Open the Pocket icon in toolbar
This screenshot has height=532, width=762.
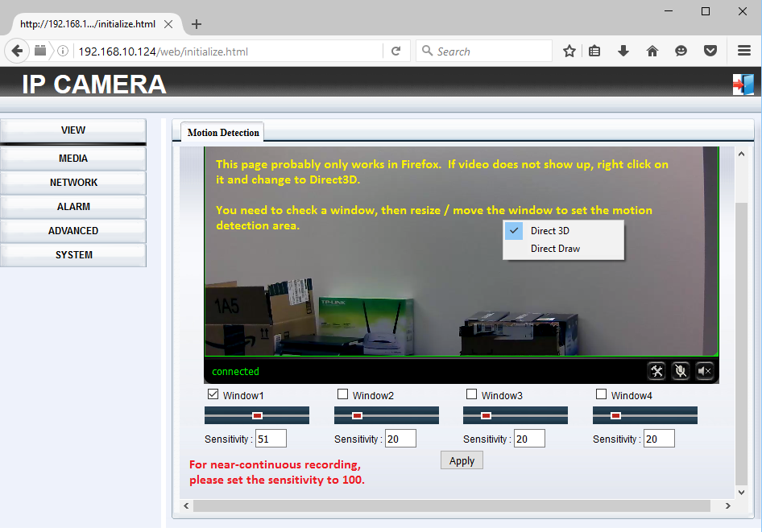click(710, 52)
